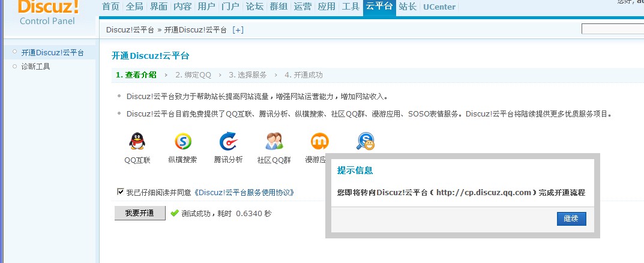Click the 纵横搜索 service icon
Image resolution: width=644 pixels, height=263 pixels.
(183, 141)
